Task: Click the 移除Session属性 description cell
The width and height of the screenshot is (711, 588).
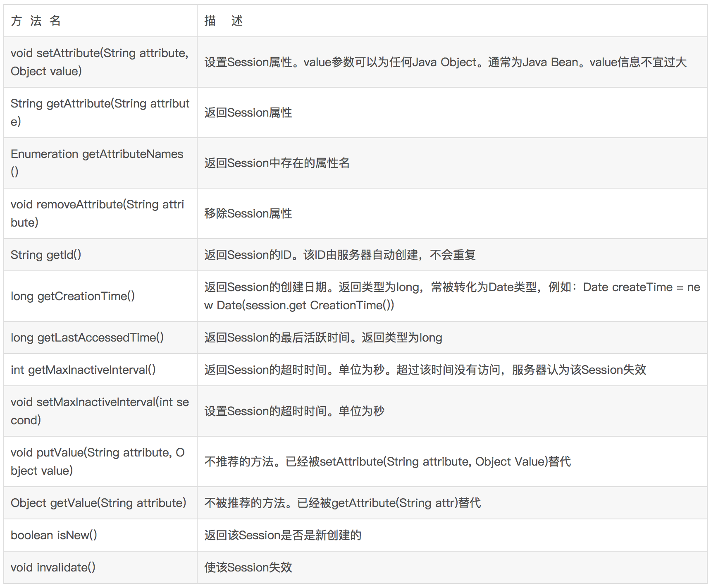Action: [x=452, y=213]
